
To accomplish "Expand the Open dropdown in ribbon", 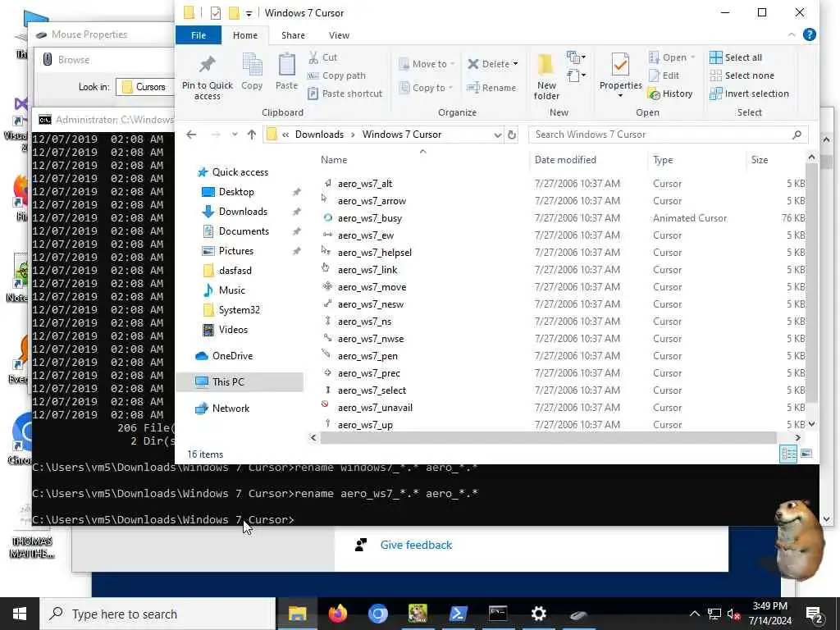I will coord(692,57).
